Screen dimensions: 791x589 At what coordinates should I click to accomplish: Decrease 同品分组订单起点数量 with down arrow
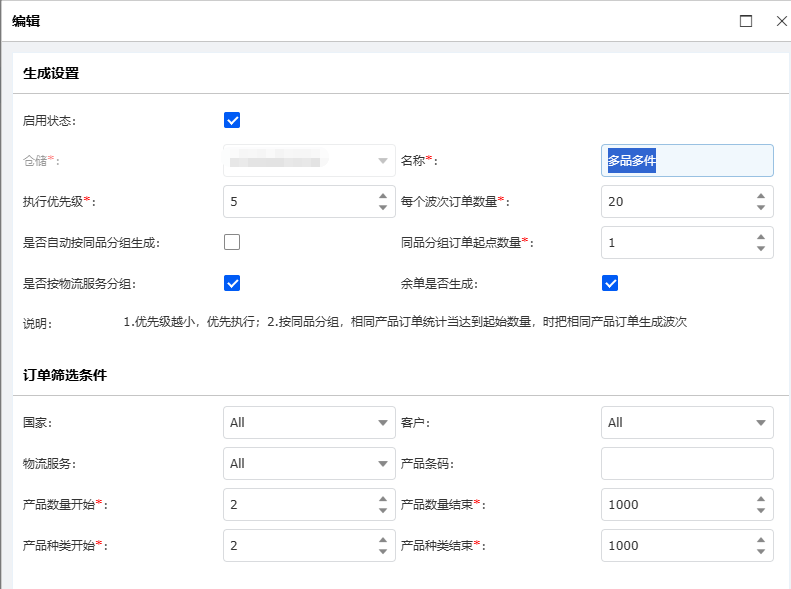coord(761,248)
